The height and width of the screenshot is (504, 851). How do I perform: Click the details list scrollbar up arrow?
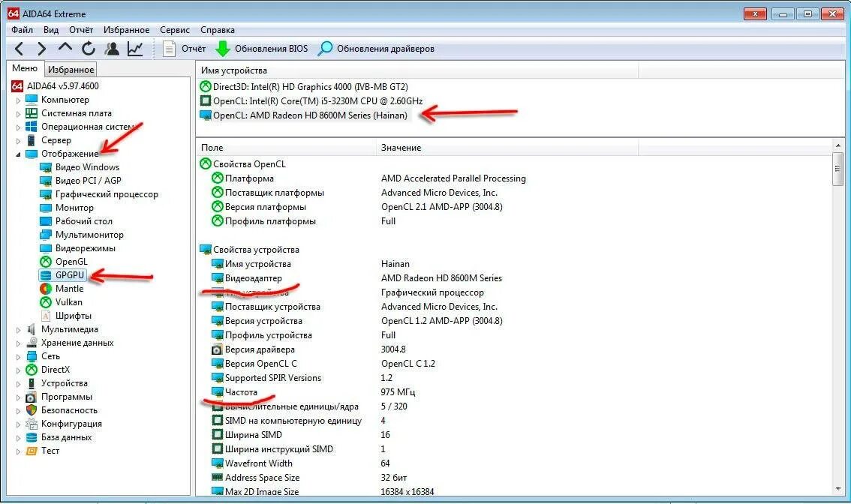[x=838, y=146]
